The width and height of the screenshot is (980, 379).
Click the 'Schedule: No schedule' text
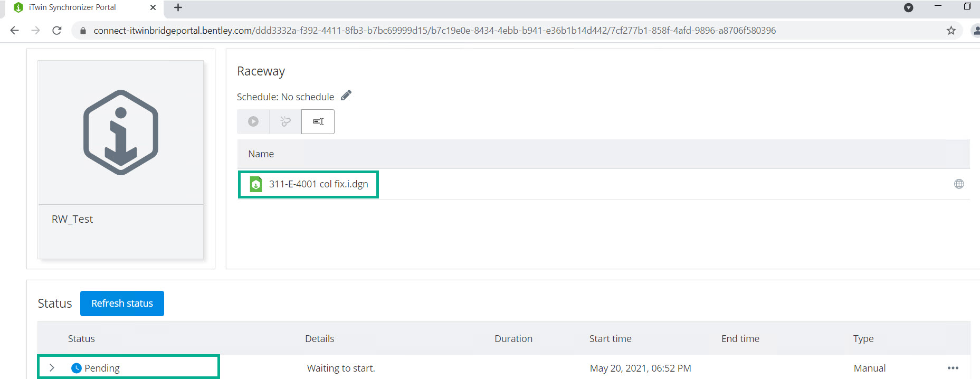(x=286, y=97)
